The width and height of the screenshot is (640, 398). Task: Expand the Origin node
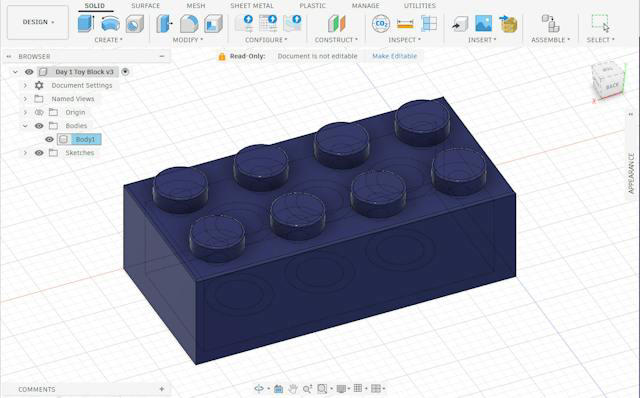click(25, 112)
